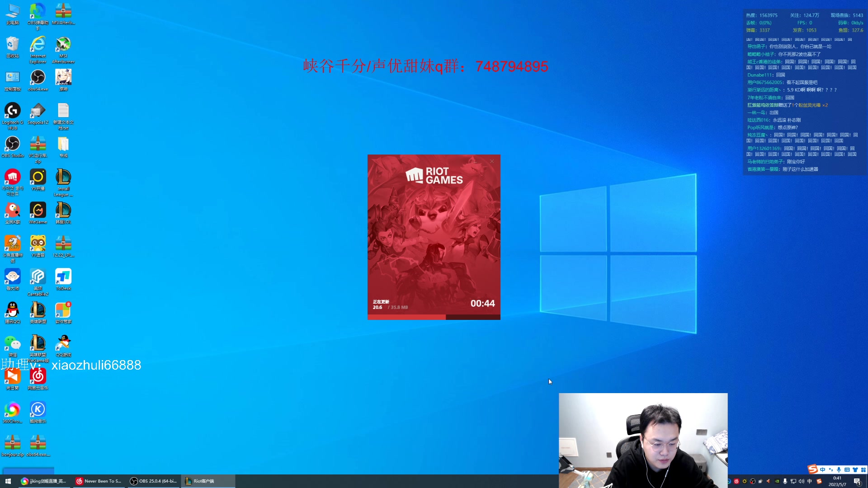Open the Windows Start button

tap(8, 481)
